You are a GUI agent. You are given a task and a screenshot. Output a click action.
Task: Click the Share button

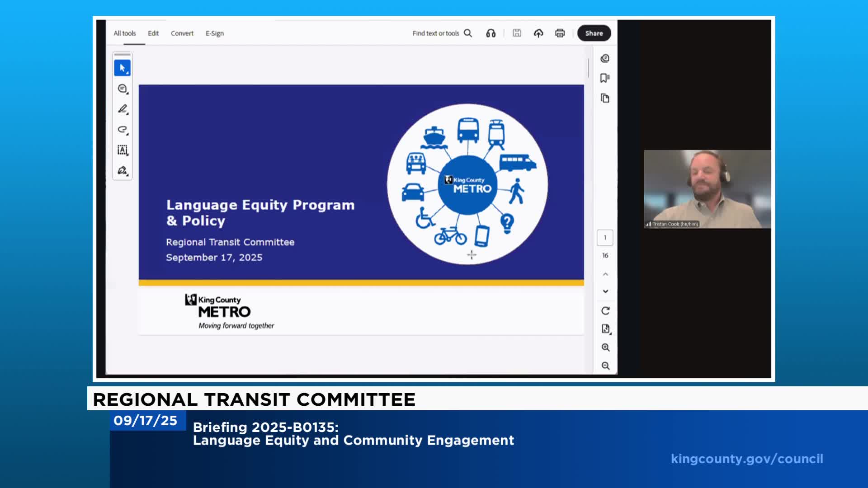click(x=594, y=33)
